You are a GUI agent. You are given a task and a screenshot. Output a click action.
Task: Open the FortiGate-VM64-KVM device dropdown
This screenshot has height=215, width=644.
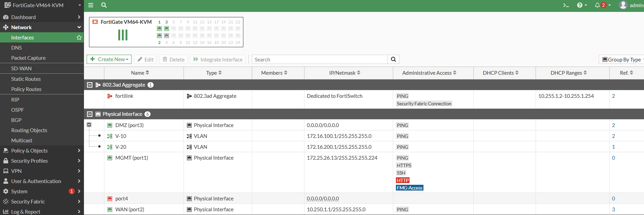pos(42,5)
